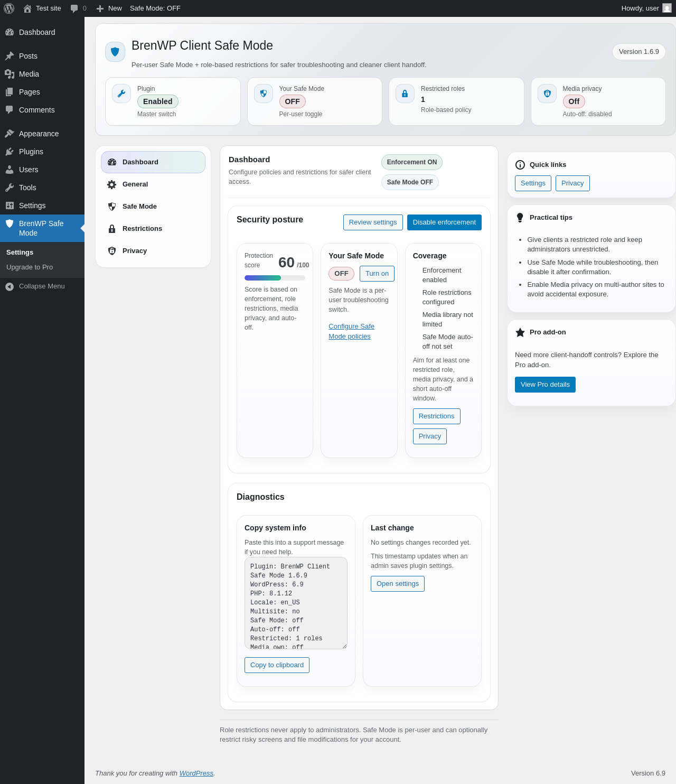The width and height of the screenshot is (676, 784).
Task: Select Settings submenu under BrenWP Safe Mode
Action: point(20,253)
